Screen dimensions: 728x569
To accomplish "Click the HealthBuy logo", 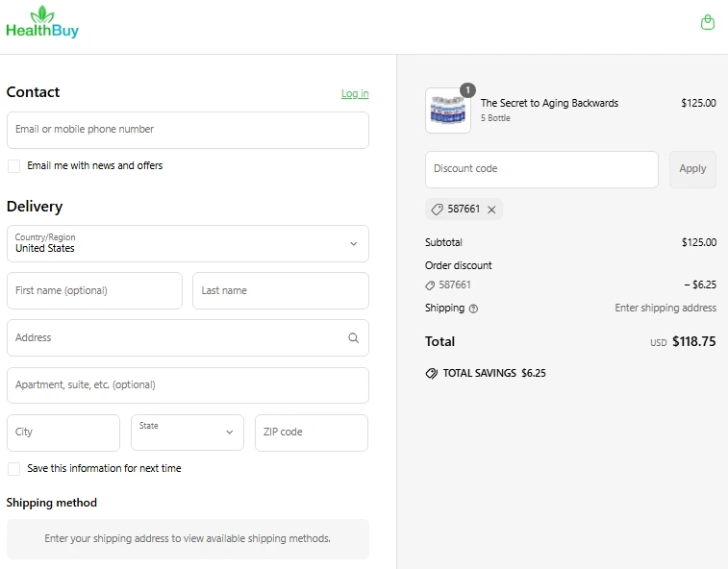I will 42,22.
